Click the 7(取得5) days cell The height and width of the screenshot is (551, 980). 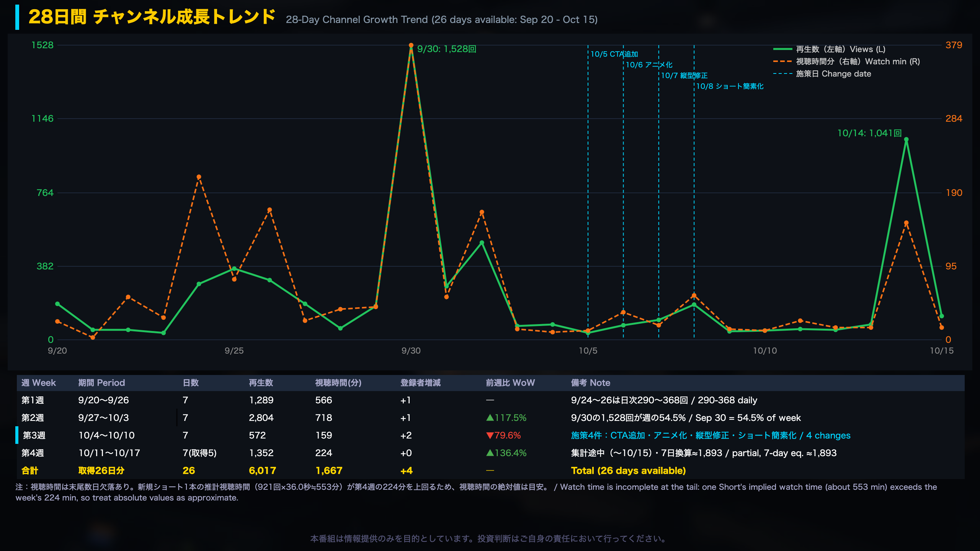pyautogui.click(x=199, y=453)
